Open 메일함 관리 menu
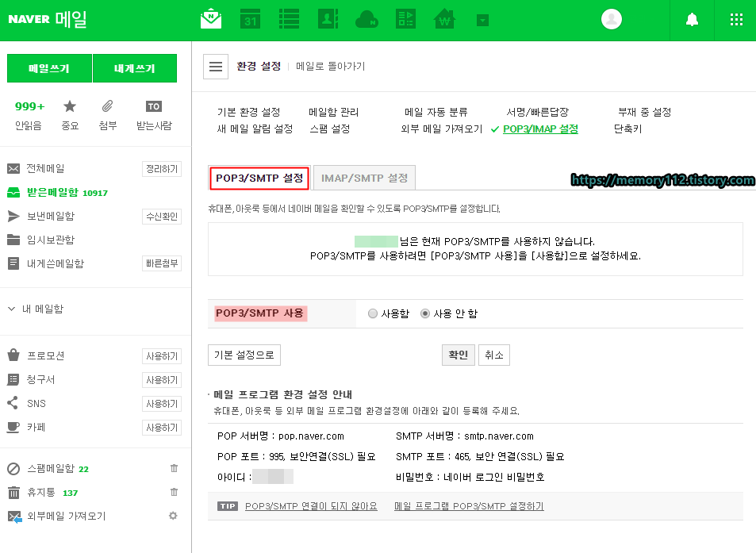Viewport: 756px width, 553px height. coord(334,112)
